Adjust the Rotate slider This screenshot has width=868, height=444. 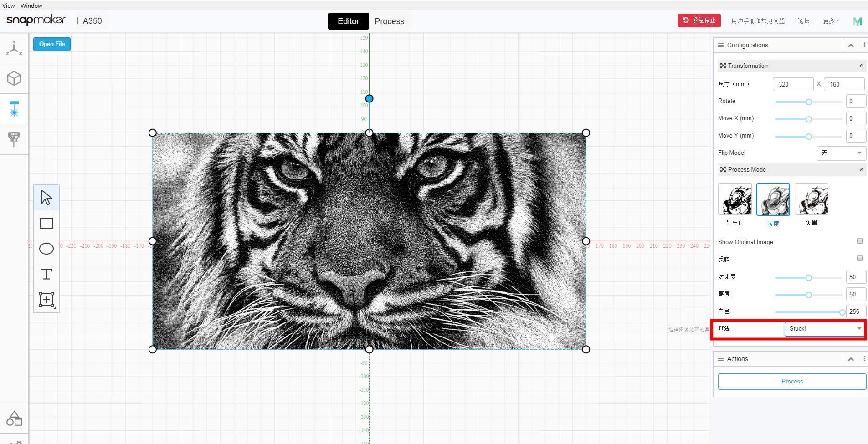(809, 102)
